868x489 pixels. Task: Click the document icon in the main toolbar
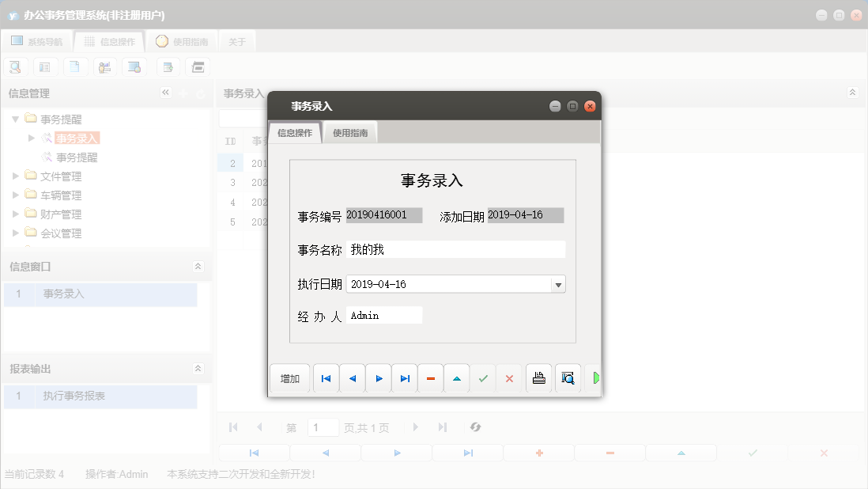[x=75, y=66]
